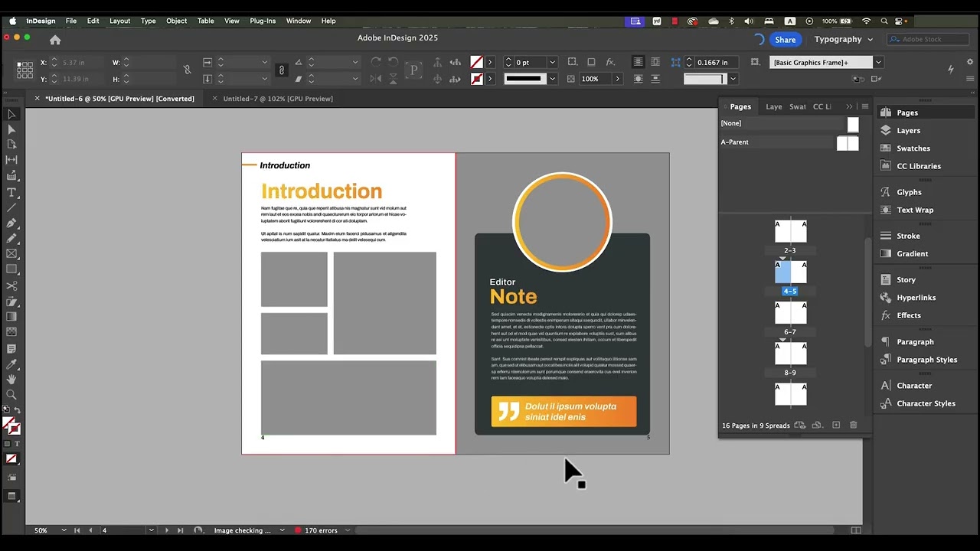This screenshot has height=551, width=980.
Task: Select the Pencil tool
Action: pyautogui.click(x=11, y=238)
